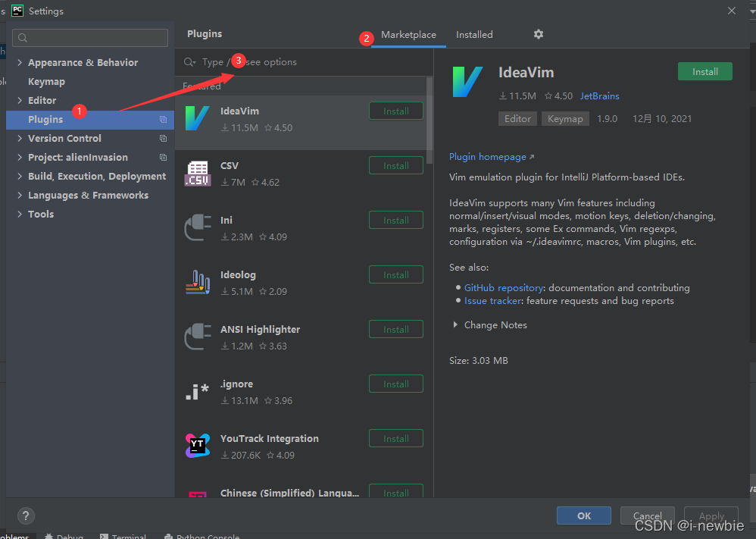Click the .ignore plugin icon
The height and width of the screenshot is (539, 756).
tap(197, 391)
